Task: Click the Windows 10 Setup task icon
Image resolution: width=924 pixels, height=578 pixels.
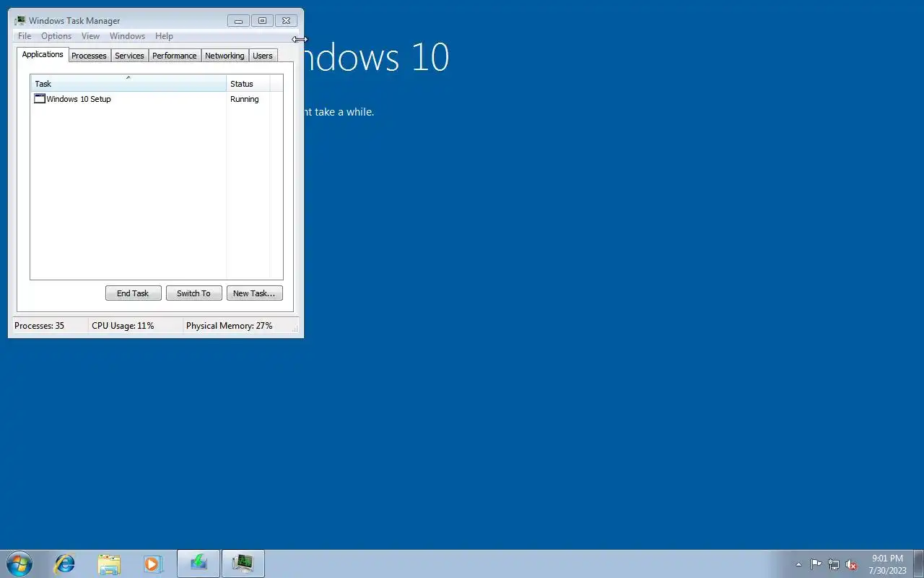Action: (x=40, y=99)
